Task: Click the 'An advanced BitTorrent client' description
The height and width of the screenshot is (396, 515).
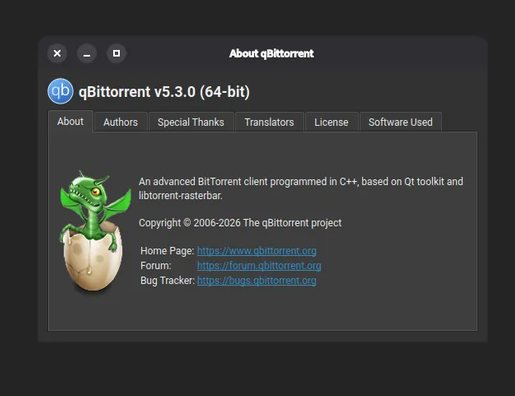Action: pos(301,188)
